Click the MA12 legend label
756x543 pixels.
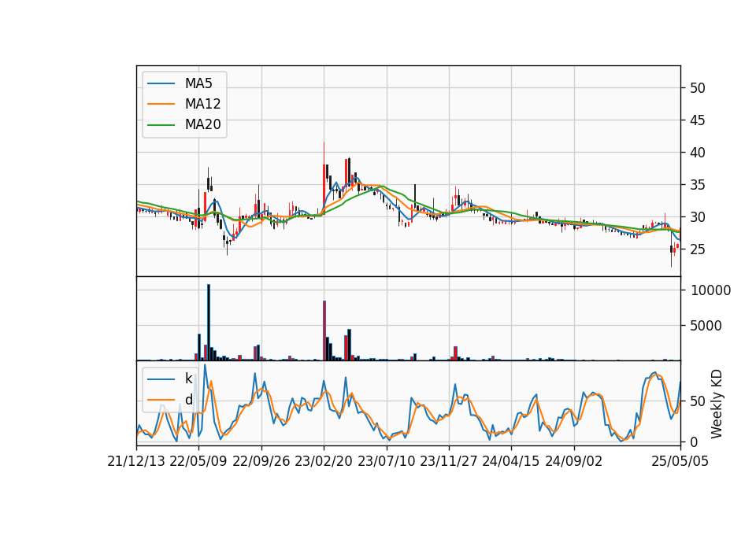click(202, 104)
